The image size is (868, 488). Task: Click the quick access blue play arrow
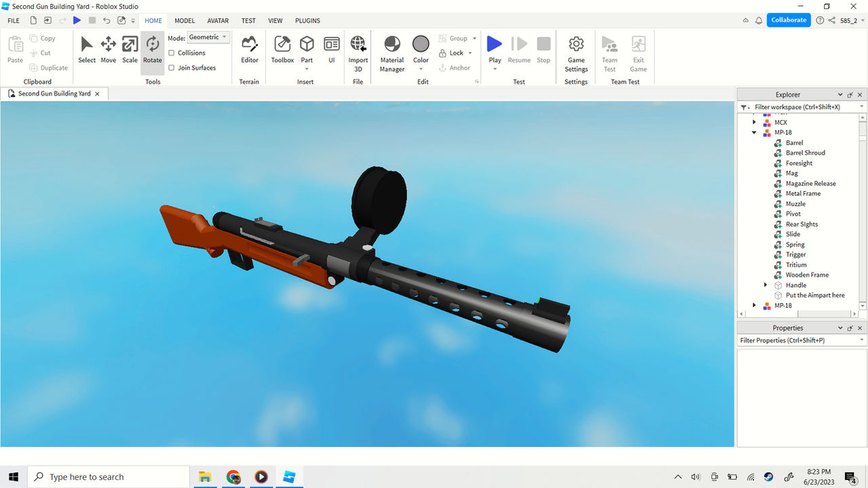coord(77,20)
